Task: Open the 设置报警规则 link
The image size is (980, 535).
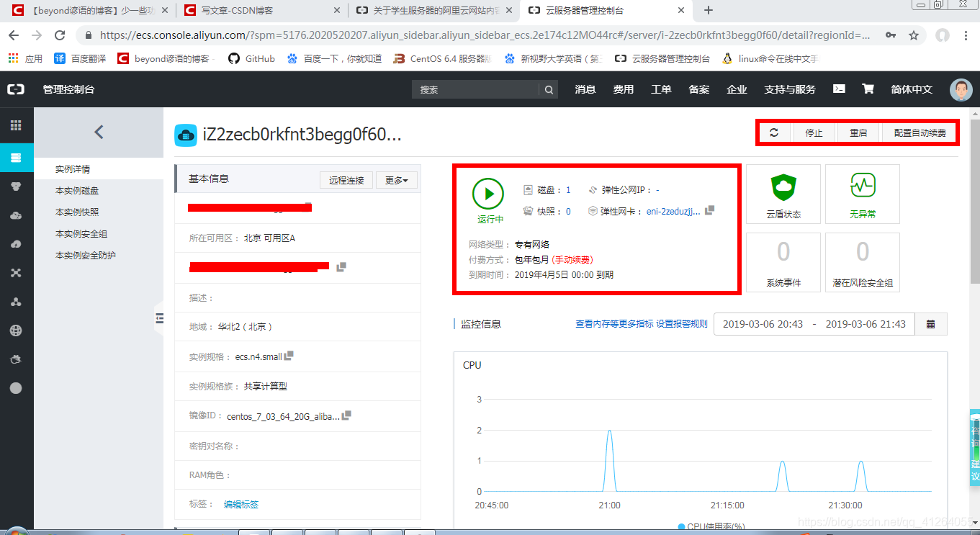Action: click(682, 324)
